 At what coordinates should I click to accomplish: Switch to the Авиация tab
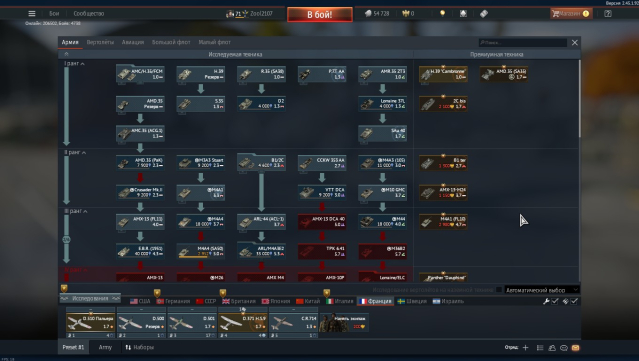tap(133, 42)
